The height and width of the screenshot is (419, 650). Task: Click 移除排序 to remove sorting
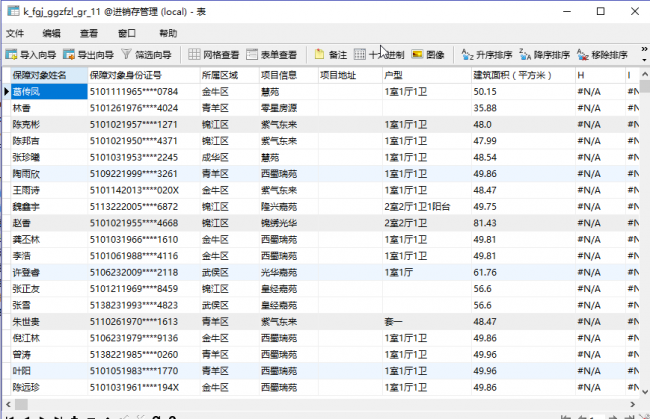pos(602,54)
